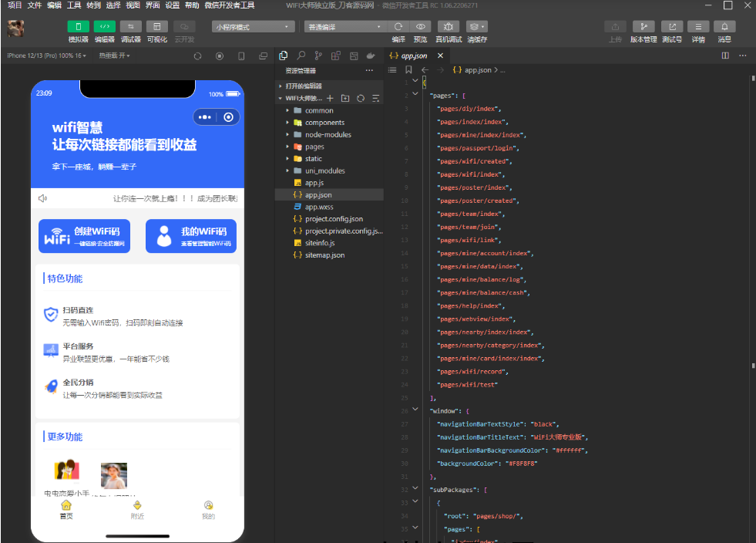Open the editor more actions menu
This screenshot has height=543, width=756.
click(742, 56)
